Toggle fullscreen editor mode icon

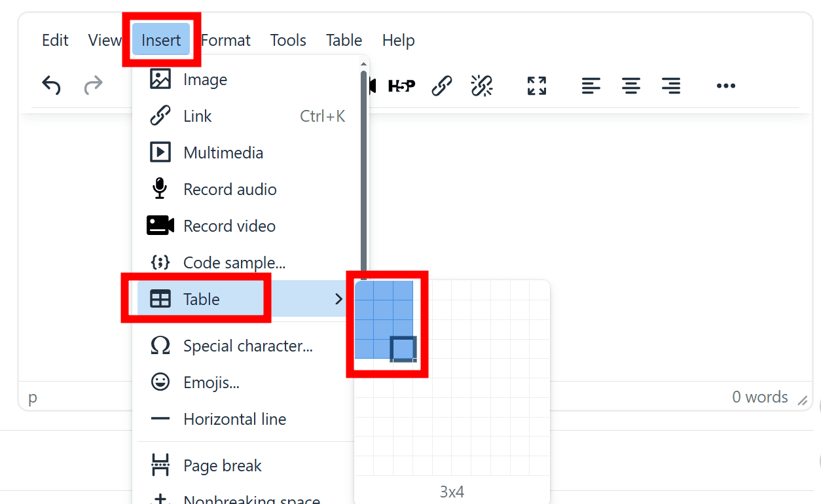pos(537,86)
